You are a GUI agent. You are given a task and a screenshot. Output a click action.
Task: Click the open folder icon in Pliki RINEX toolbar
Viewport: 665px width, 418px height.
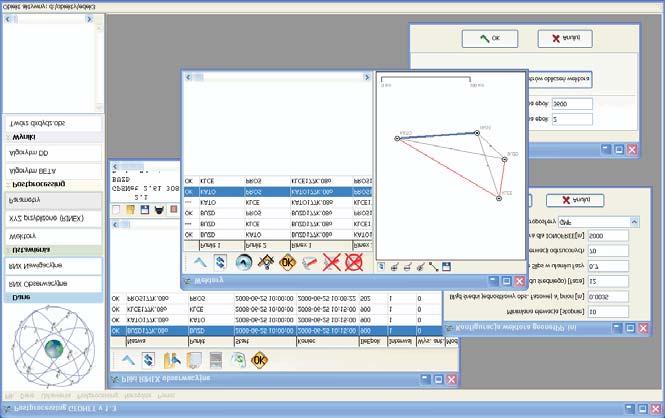[x=172, y=360]
